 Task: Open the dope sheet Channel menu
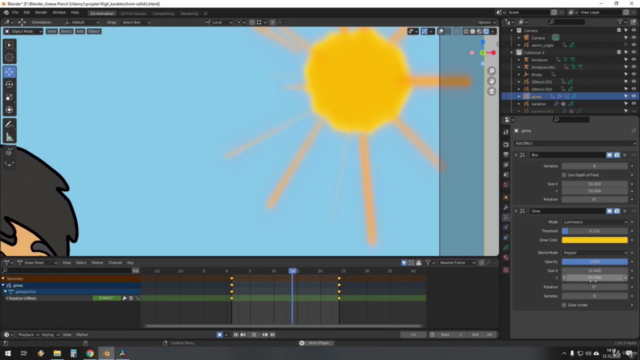[x=115, y=263]
